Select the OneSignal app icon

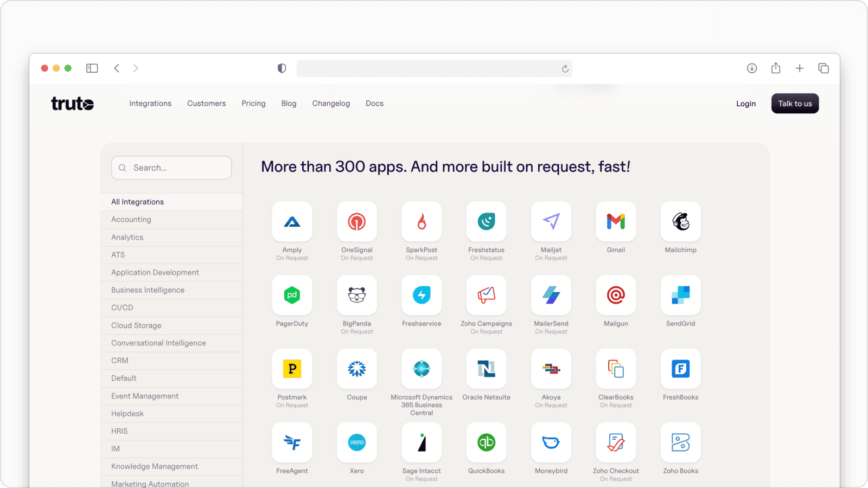tap(357, 221)
